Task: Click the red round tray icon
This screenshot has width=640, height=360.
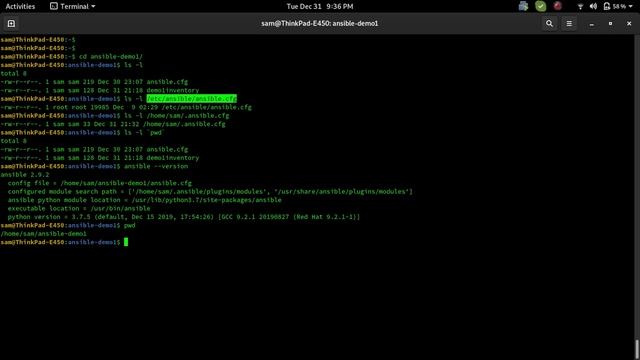Action: (558, 6)
